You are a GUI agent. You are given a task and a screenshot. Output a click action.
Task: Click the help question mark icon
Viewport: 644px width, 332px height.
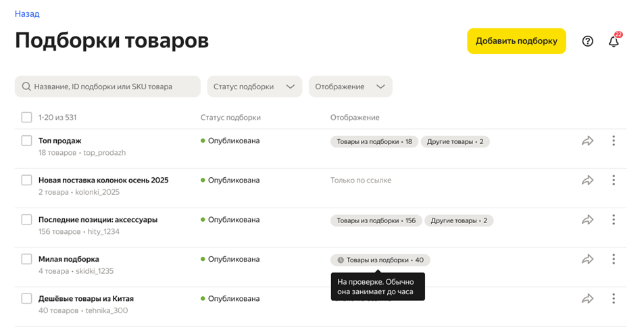point(587,41)
